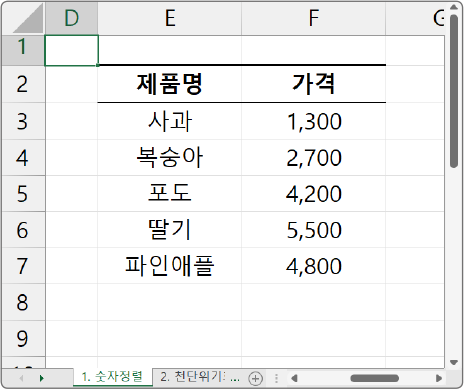Switch to the 1. 숫자정렬 sheet tab
Screen dimensions: 464x389
coord(112,377)
